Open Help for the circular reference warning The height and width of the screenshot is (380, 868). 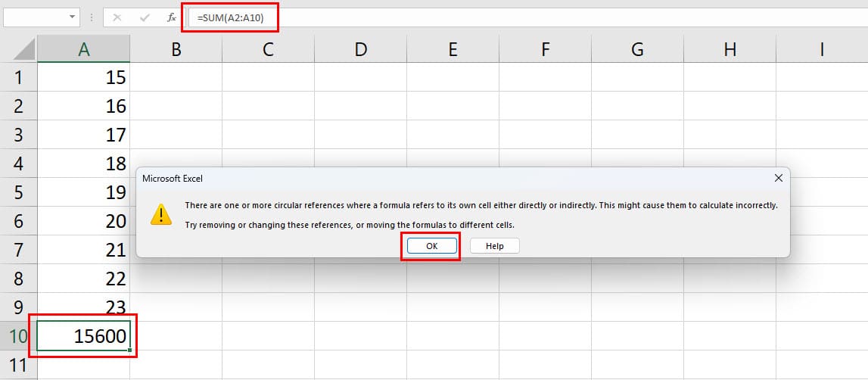click(x=494, y=246)
